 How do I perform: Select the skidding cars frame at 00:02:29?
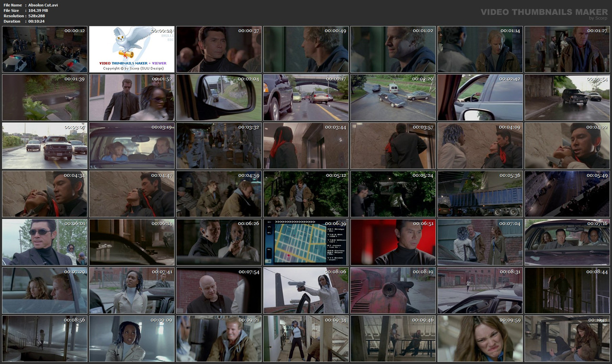(x=393, y=97)
